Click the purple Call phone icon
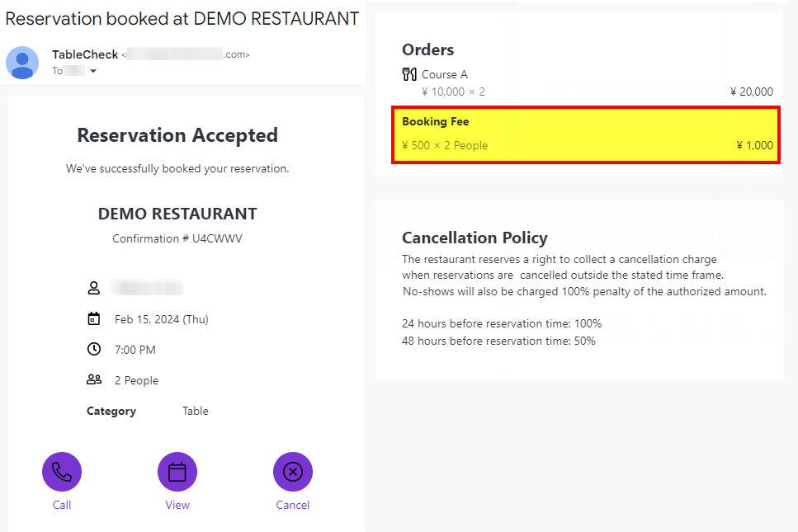 point(62,472)
